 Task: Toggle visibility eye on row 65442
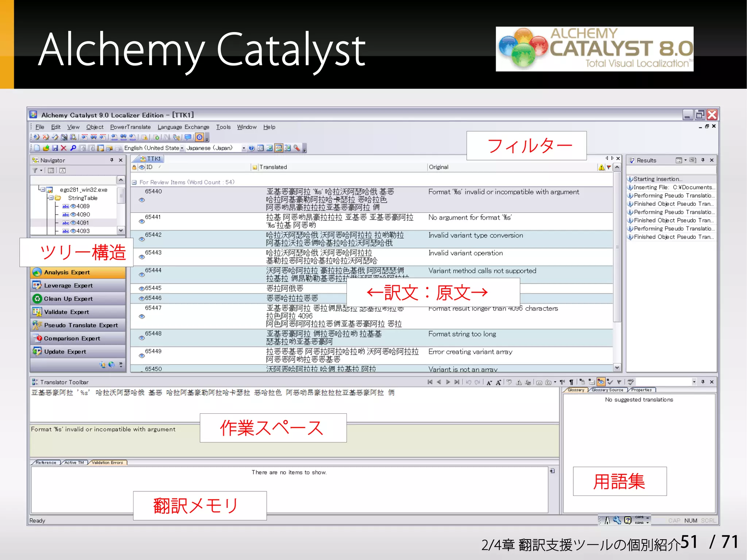tap(142, 239)
